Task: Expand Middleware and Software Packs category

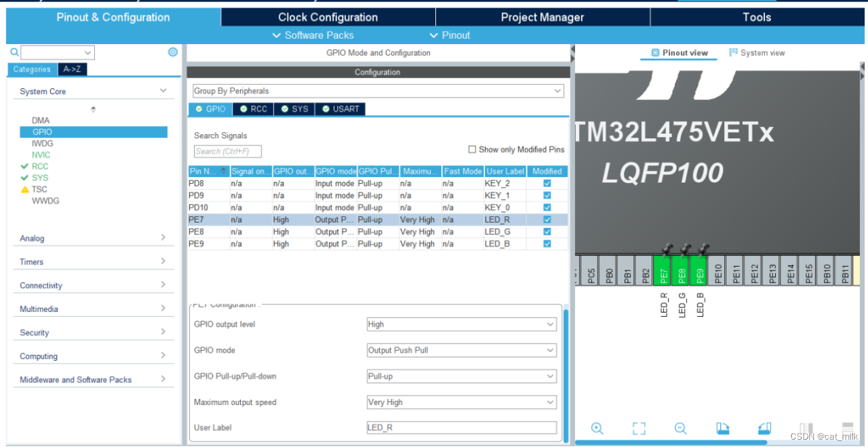Action: point(162,380)
